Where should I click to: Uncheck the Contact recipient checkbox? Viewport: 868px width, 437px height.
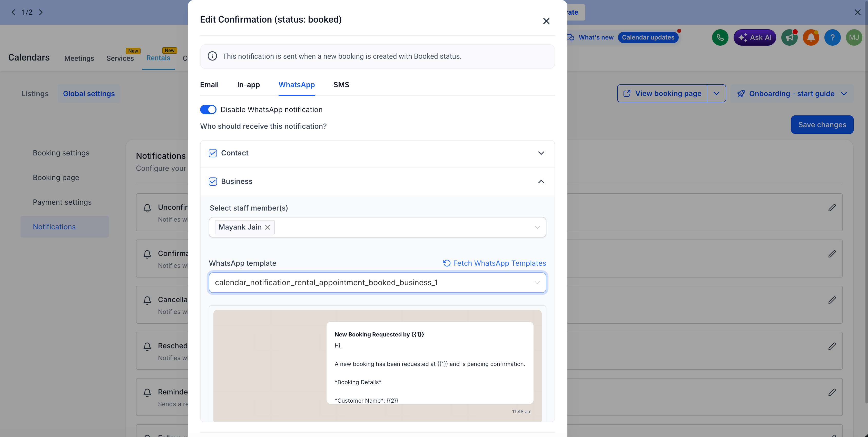[213, 153]
